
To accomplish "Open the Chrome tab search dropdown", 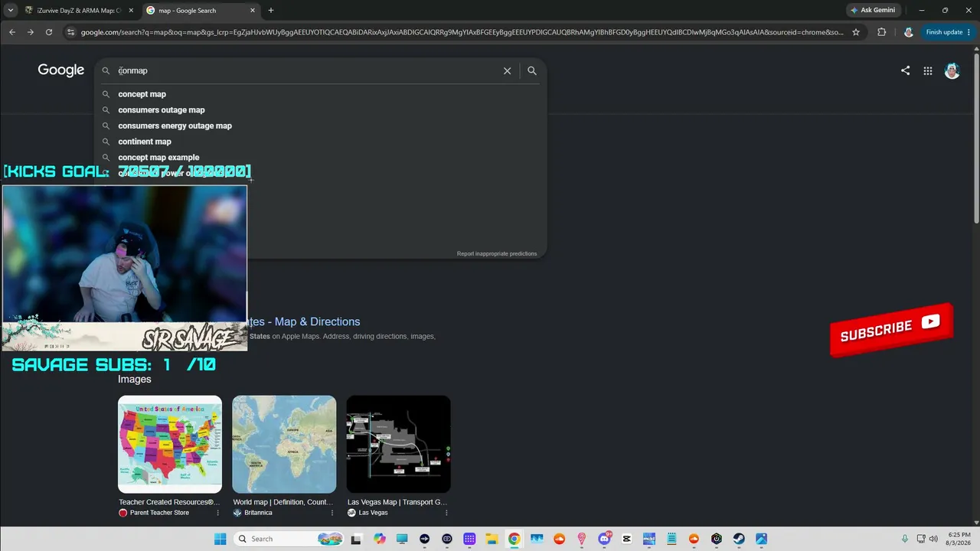I will coord(11,11).
